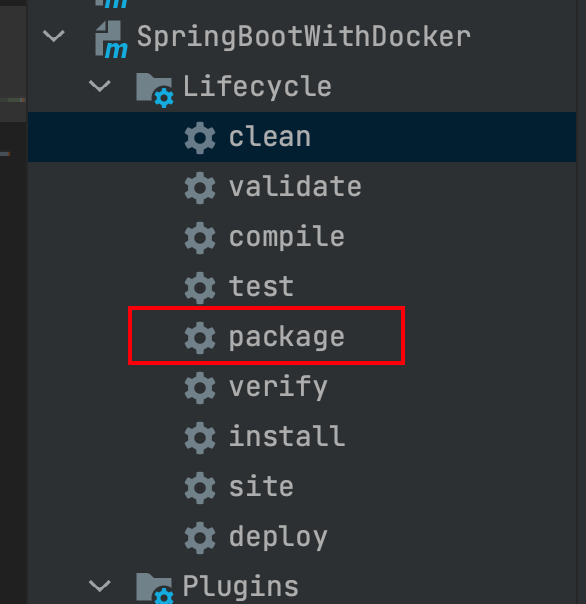The image size is (586, 604).
Task: Collapse the Lifecycle tree chevron
Action: tap(100, 86)
